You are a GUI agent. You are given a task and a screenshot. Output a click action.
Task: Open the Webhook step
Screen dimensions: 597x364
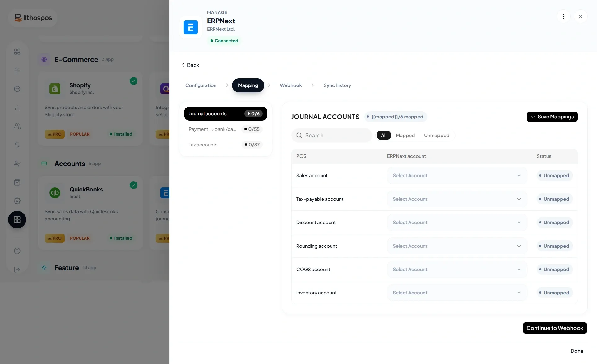(291, 85)
